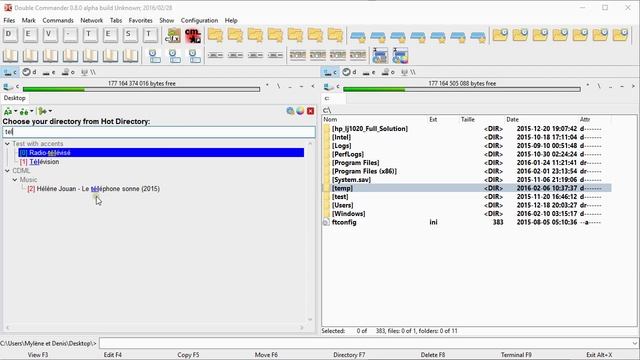The width and height of the screenshot is (640, 360).
Task: Open the Favorites menu
Action: point(140,20)
